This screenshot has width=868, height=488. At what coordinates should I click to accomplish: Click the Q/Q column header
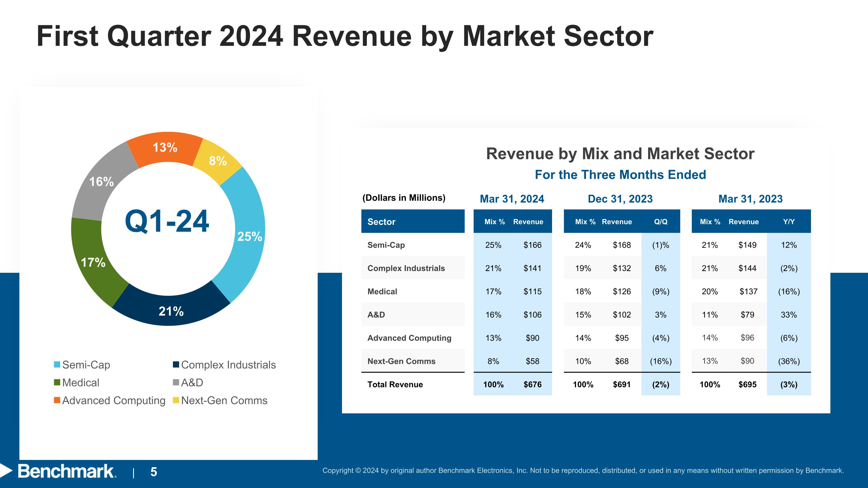(x=661, y=222)
